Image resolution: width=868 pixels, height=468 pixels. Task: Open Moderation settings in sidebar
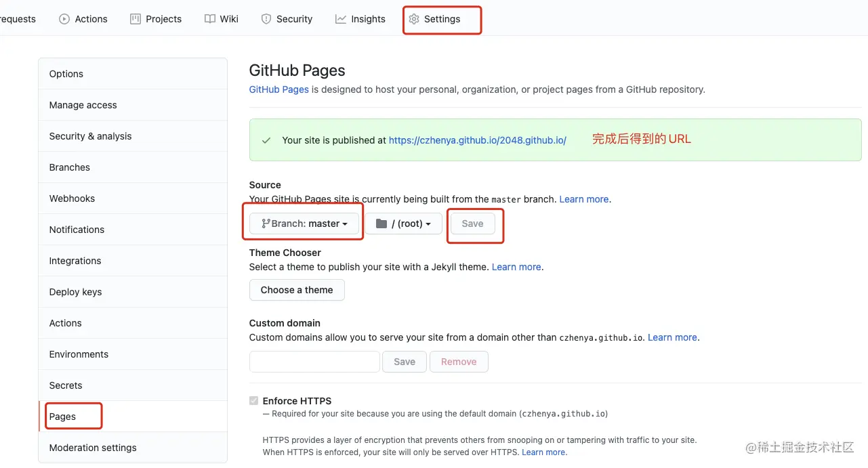133,448
